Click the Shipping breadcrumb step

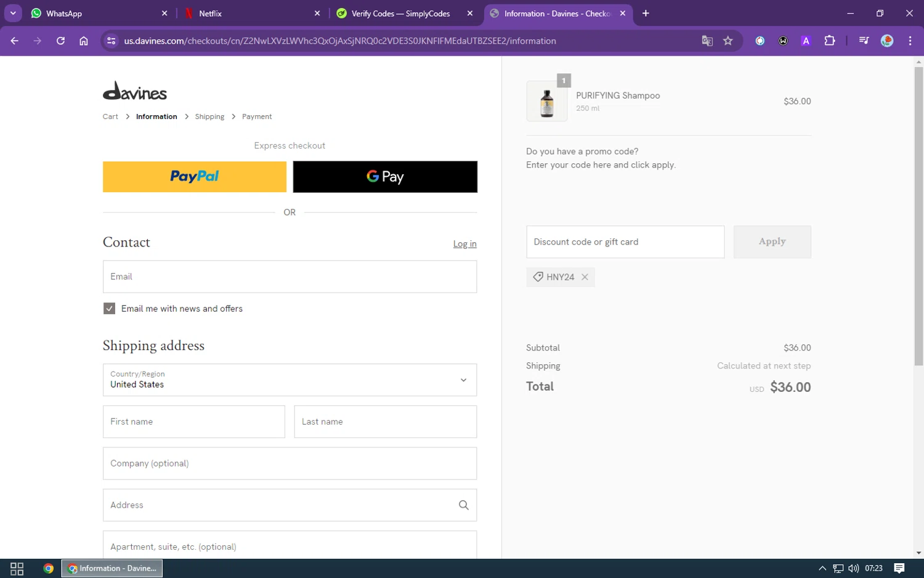pyautogui.click(x=209, y=116)
